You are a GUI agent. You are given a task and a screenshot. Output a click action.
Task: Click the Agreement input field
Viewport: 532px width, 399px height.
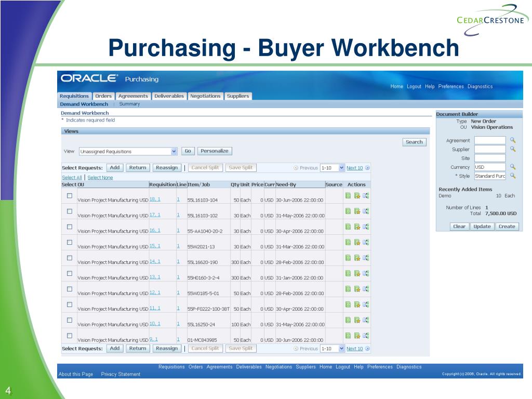coord(490,140)
